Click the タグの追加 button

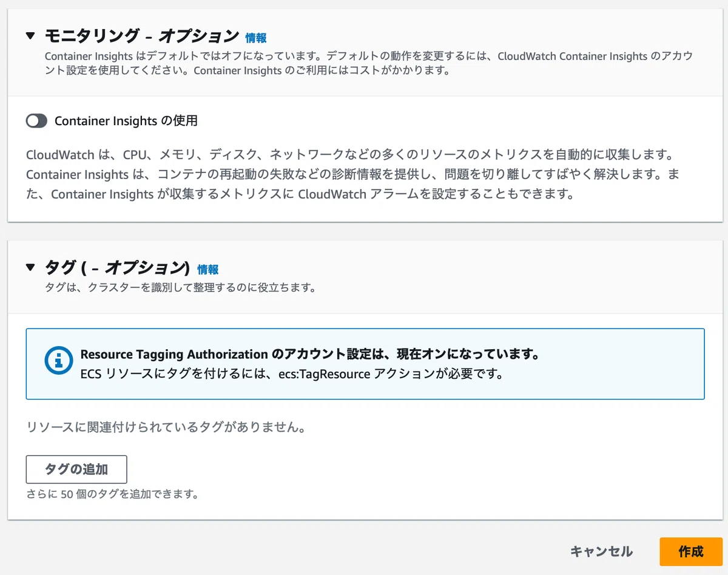pyautogui.click(x=76, y=469)
